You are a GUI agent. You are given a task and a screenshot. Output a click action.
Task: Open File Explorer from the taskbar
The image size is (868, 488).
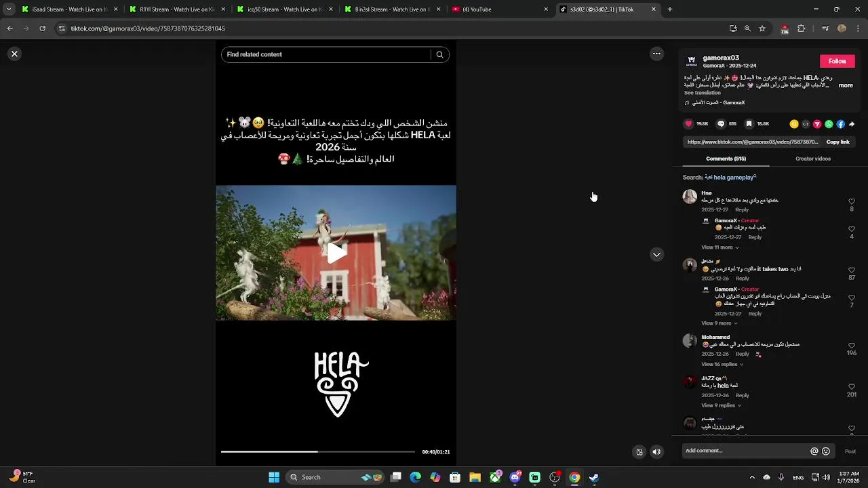pyautogui.click(x=475, y=477)
